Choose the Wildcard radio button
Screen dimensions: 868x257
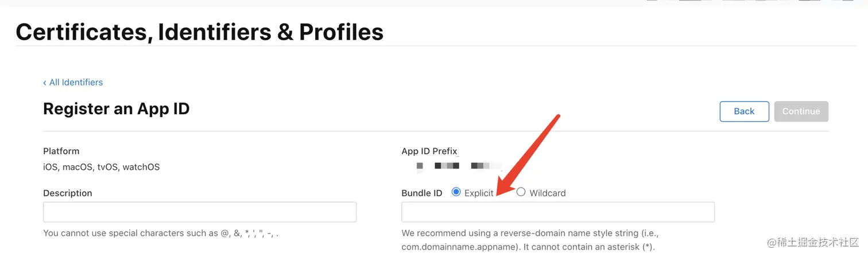pyautogui.click(x=521, y=192)
